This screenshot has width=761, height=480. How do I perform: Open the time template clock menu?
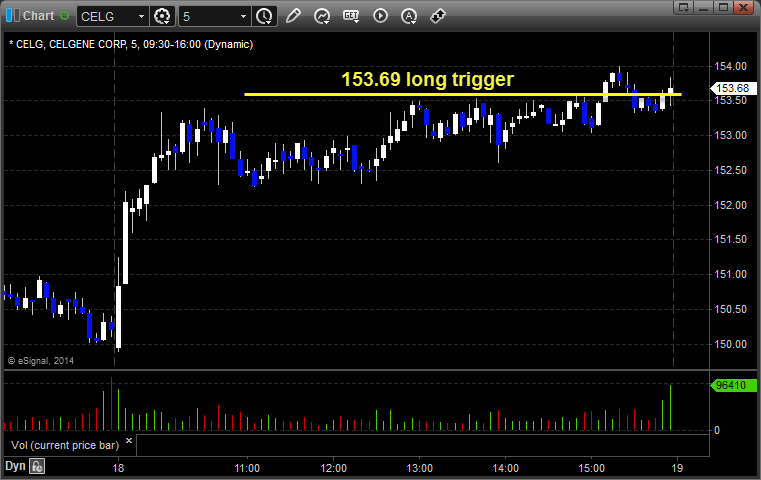(265, 16)
